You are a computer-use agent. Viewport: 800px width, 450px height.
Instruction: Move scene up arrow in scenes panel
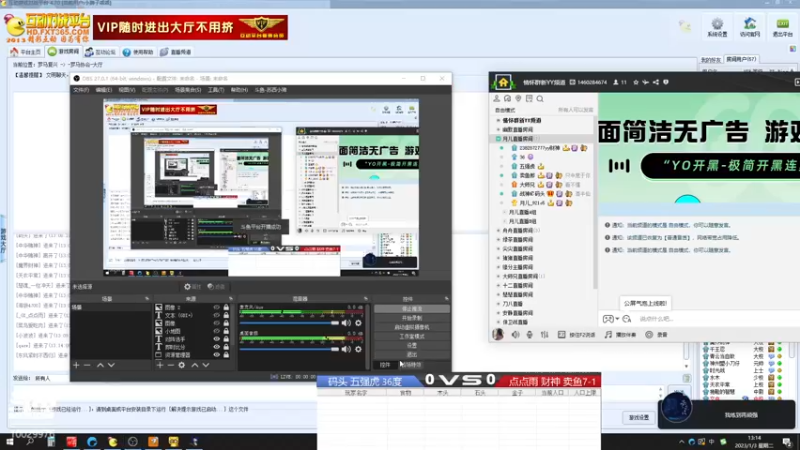(x=101, y=365)
